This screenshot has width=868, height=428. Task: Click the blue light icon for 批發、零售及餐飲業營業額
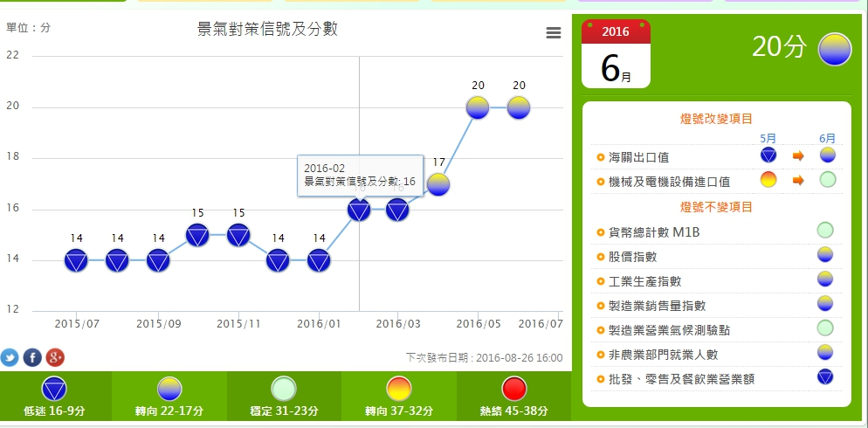pyautogui.click(x=825, y=377)
